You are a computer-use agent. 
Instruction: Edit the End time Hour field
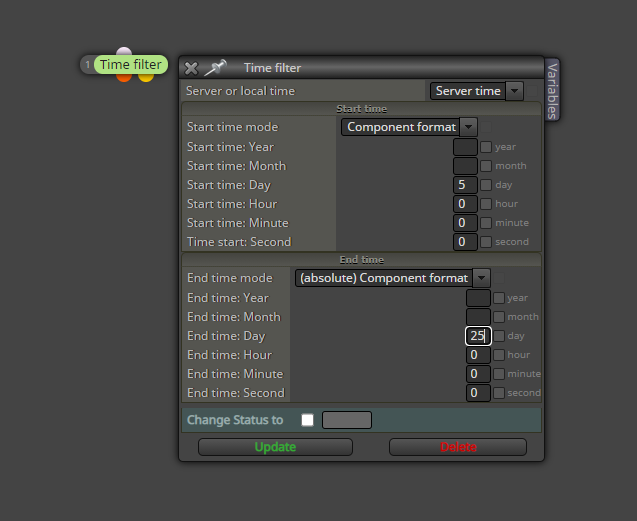point(478,355)
